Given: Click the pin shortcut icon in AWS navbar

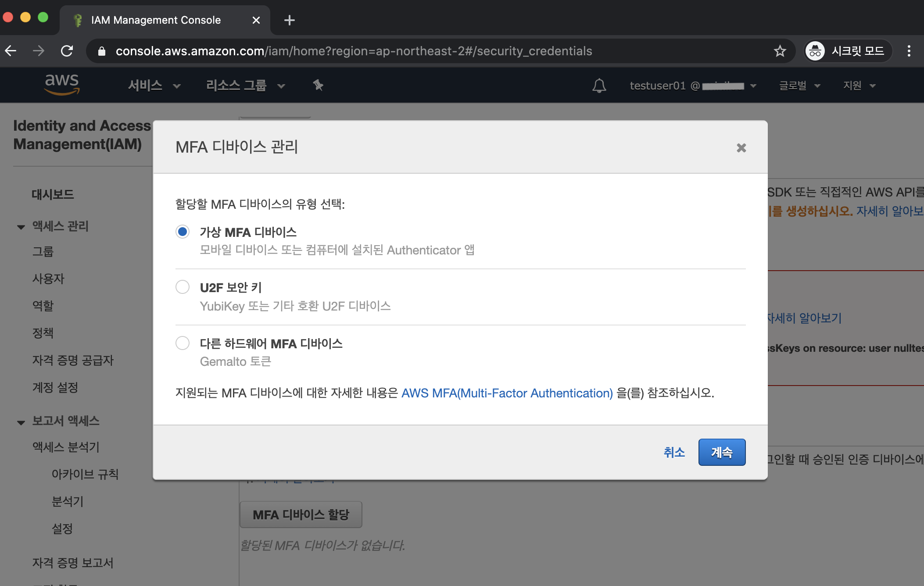Looking at the screenshot, I should 318,85.
